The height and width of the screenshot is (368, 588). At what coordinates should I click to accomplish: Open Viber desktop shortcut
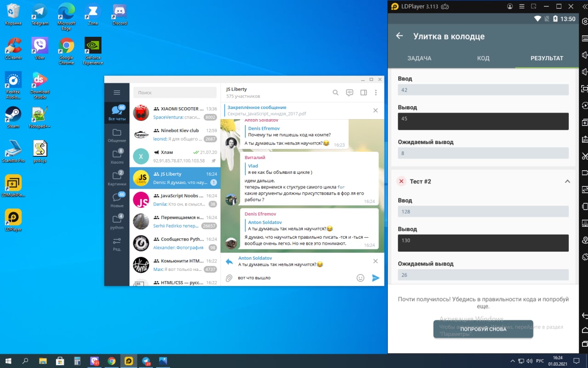pyautogui.click(x=40, y=49)
